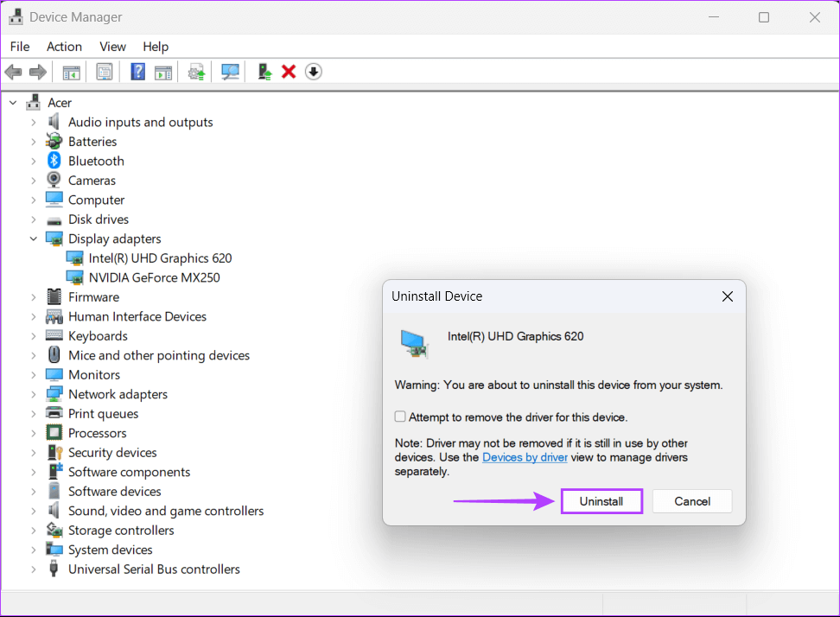840x617 pixels.
Task: Click the Audio inputs and outputs speaker icon
Action: [x=54, y=122]
